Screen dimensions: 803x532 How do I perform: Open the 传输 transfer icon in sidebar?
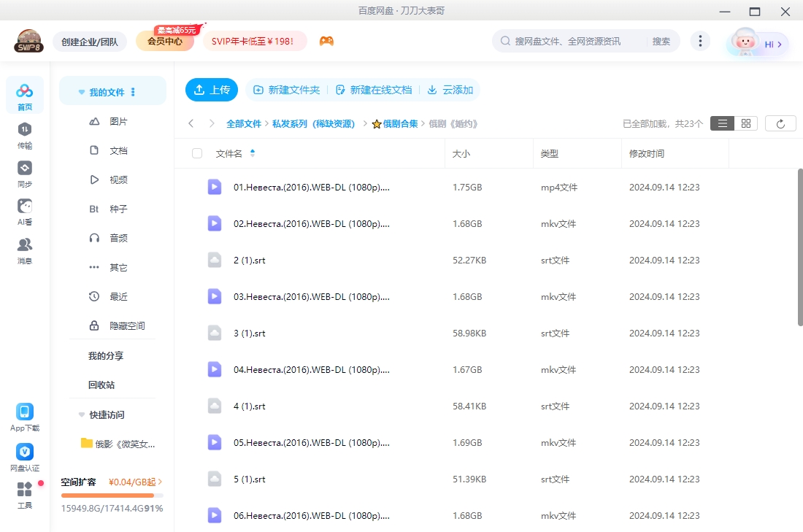click(x=25, y=130)
